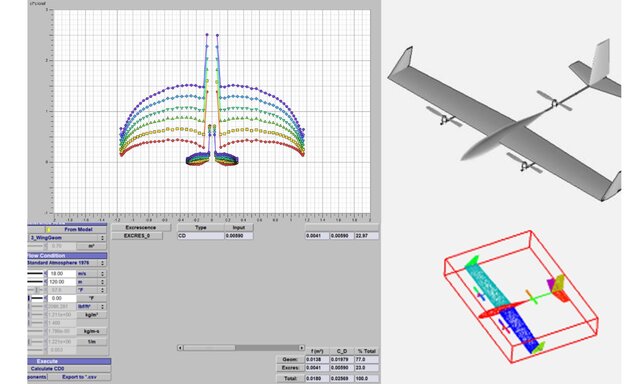Open the temperature units dropdown
Viewport: 640px width, 384px height.
[91, 290]
